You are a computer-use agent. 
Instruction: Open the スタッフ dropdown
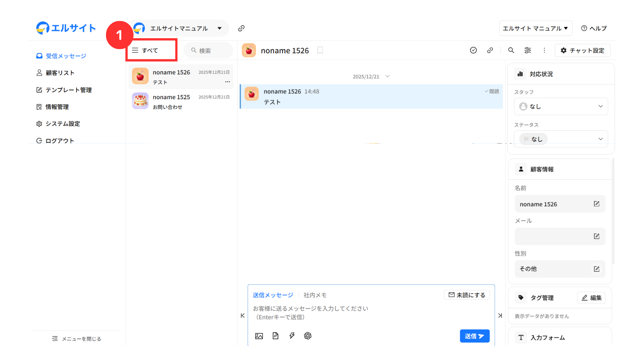pyautogui.click(x=561, y=107)
